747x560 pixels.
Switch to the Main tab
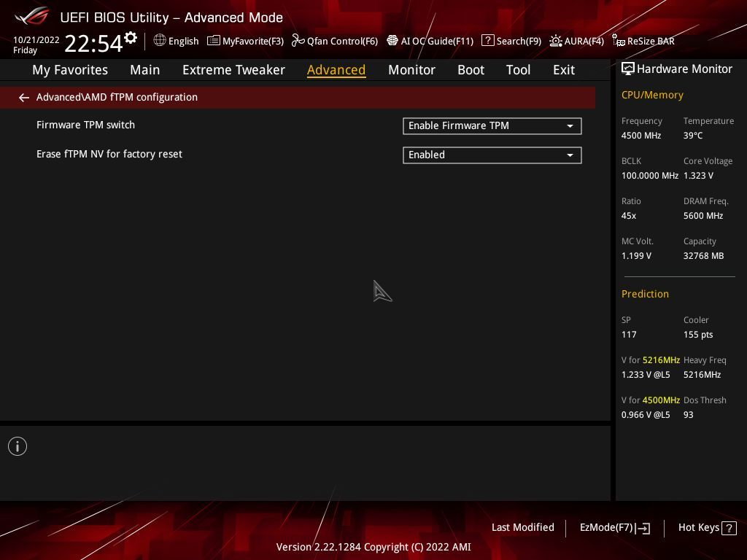coord(145,70)
